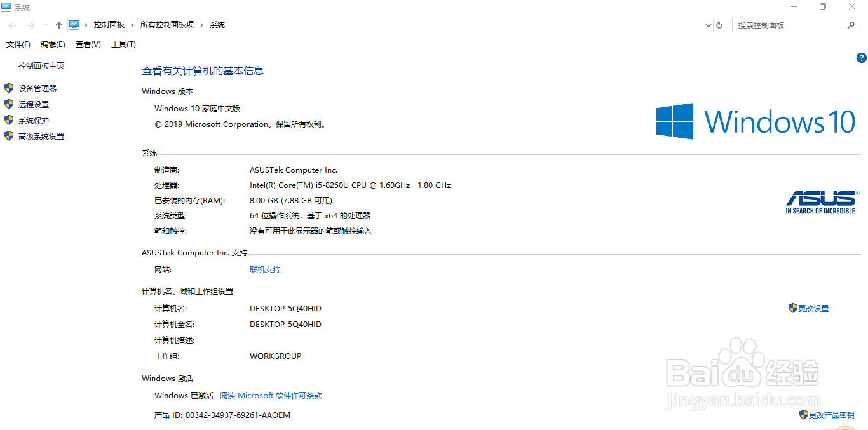
Task: Open the 编辑(E) menu
Action: 53,44
